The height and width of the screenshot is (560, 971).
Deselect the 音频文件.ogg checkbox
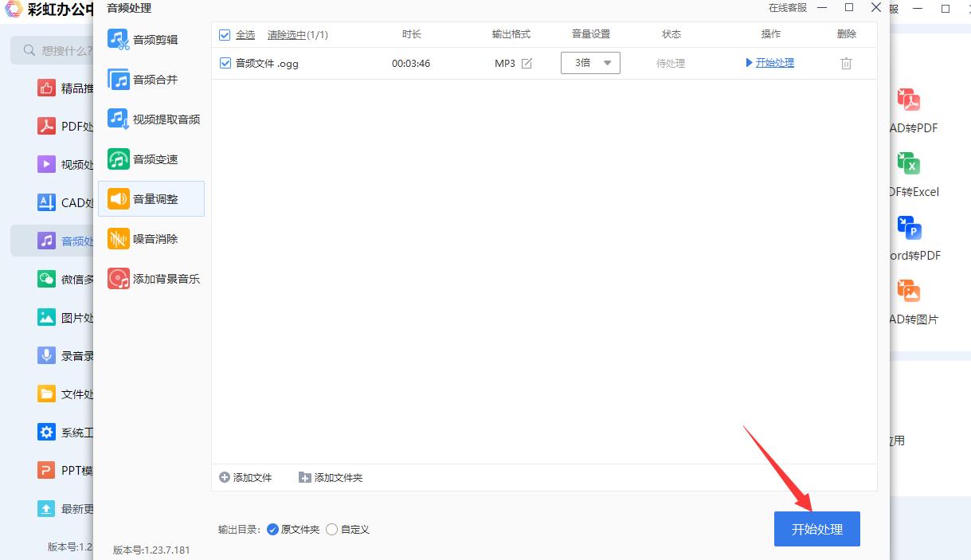point(224,63)
